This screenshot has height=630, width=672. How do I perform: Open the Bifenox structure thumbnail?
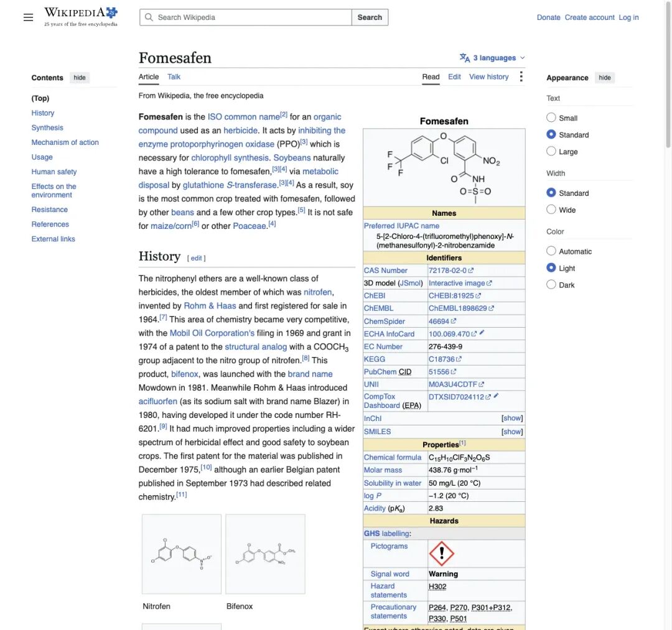coord(265,554)
